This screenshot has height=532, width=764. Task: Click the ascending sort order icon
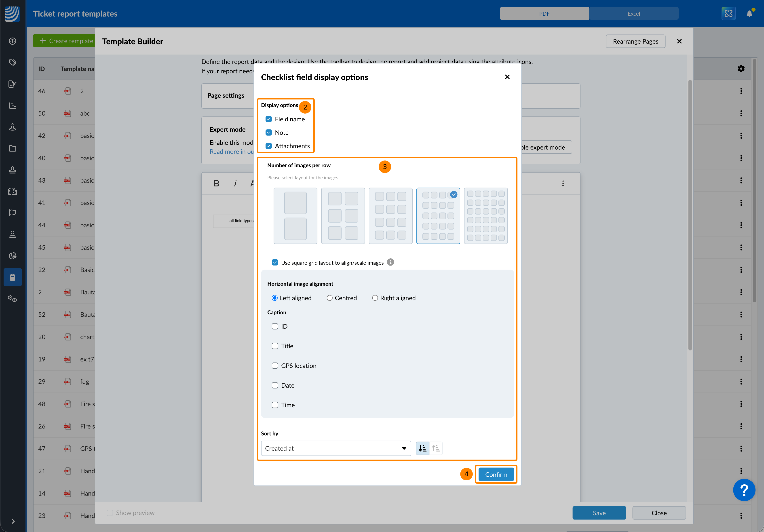click(x=436, y=448)
